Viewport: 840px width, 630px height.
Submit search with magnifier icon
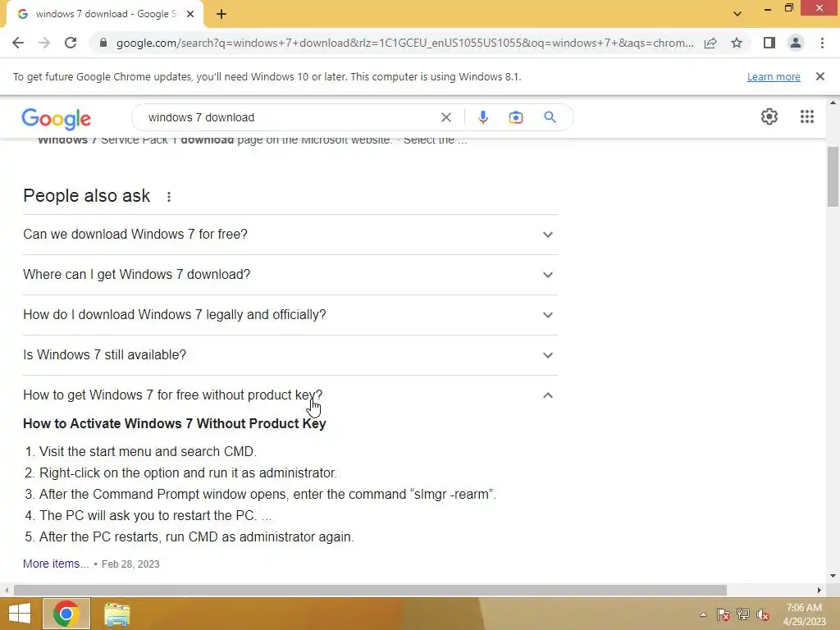(550, 117)
